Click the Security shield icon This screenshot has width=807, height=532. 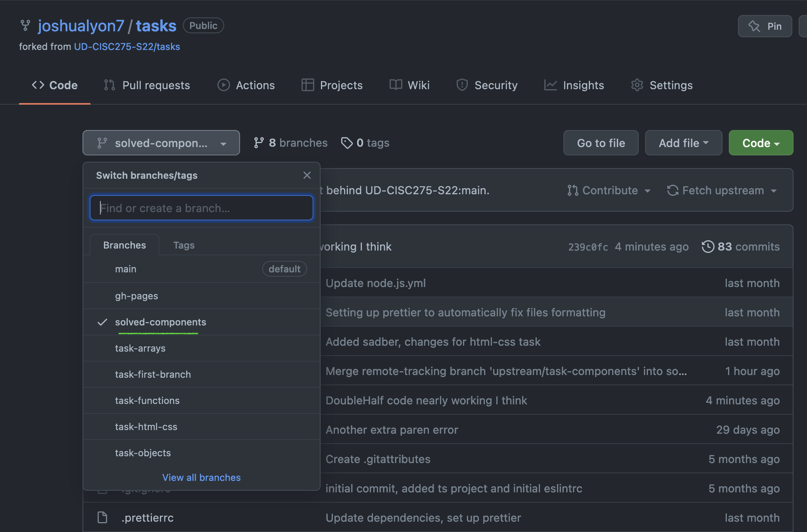pyautogui.click(x=462, y=85)
